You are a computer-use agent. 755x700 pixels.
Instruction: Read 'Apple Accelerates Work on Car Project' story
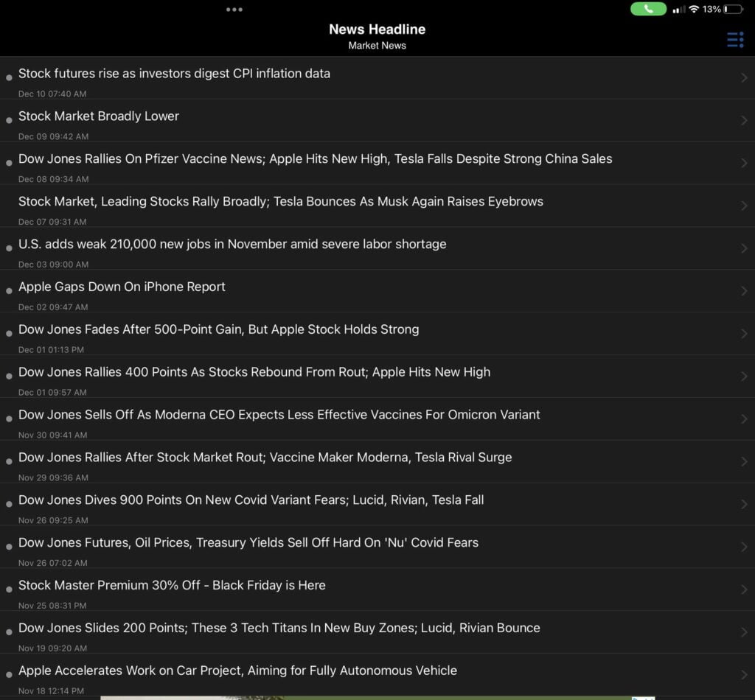point(237,671)
